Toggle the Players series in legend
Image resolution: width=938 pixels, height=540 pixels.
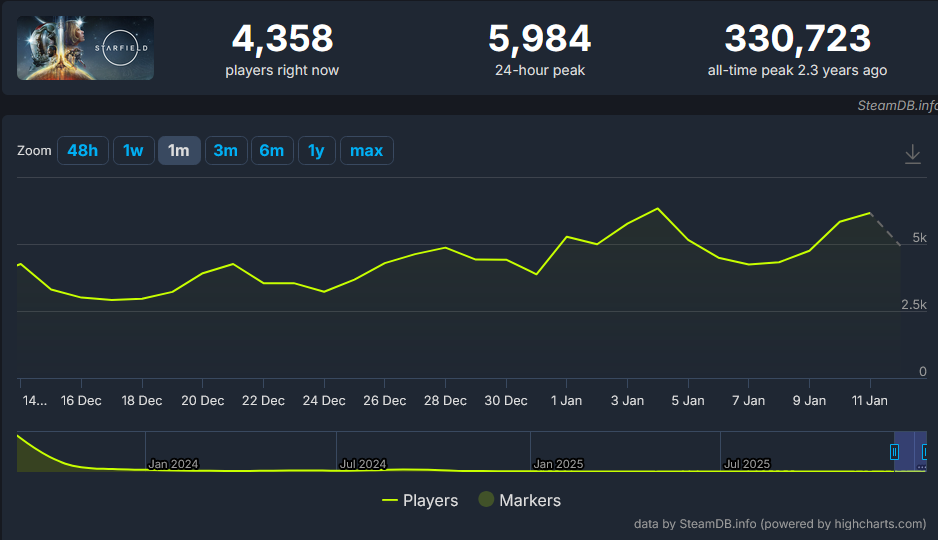point(420,500)
